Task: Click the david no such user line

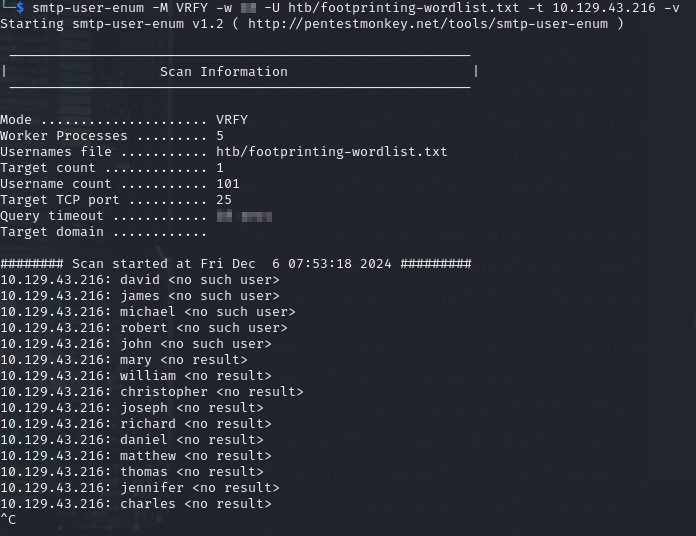Action: coord(140,280)
